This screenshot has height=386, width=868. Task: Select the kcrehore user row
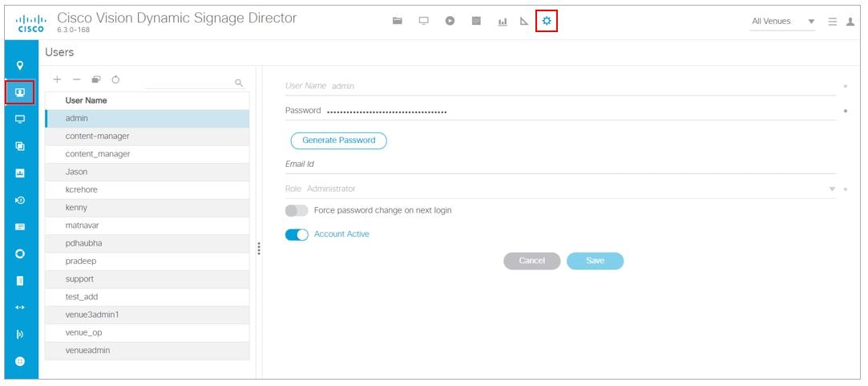tap(147, 189)
